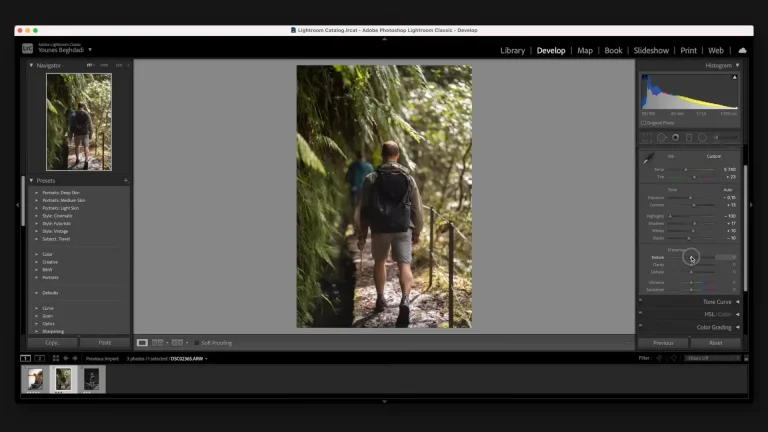Screen dimensions: 768x432
Task: Enable the Original Photo checkbox
Action: pos(644,123)
